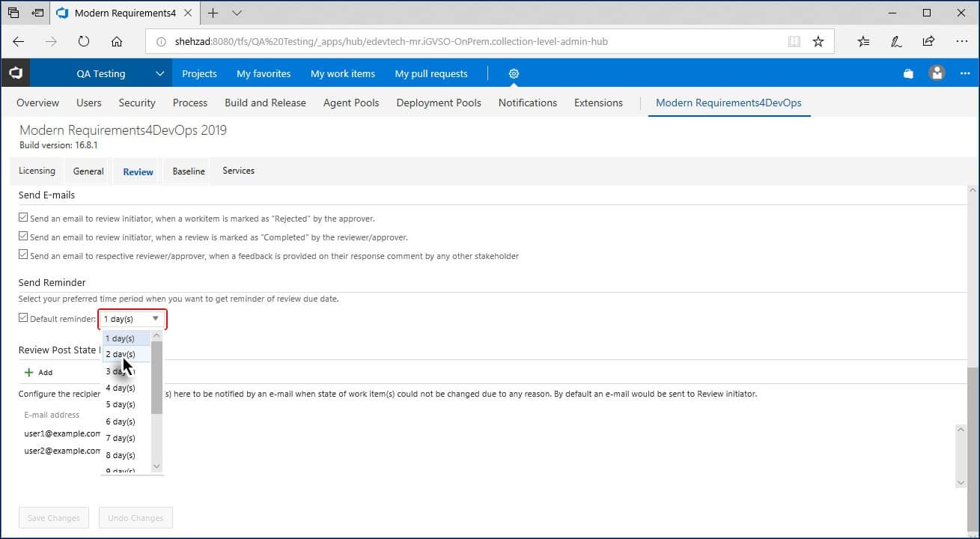
Task: Click the e-mail list scrollbar down arrow
Action: pos(961,484)
